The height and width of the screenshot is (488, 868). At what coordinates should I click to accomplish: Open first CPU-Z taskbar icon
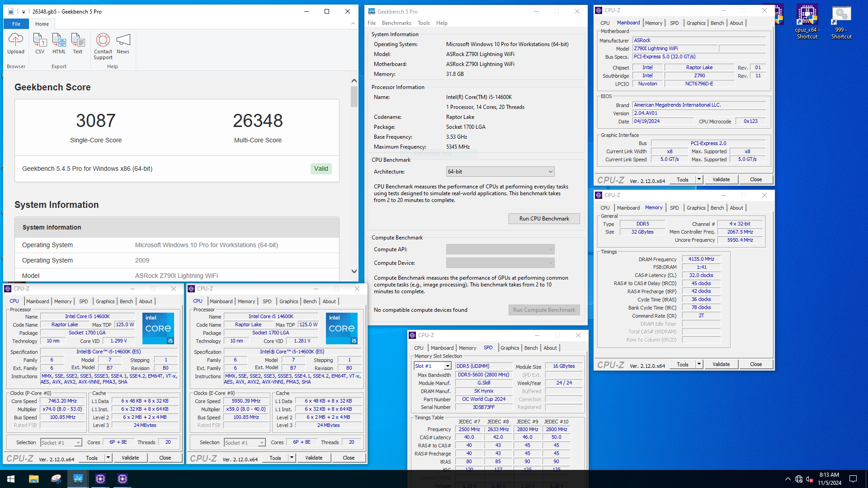click(x=100, y=479)
